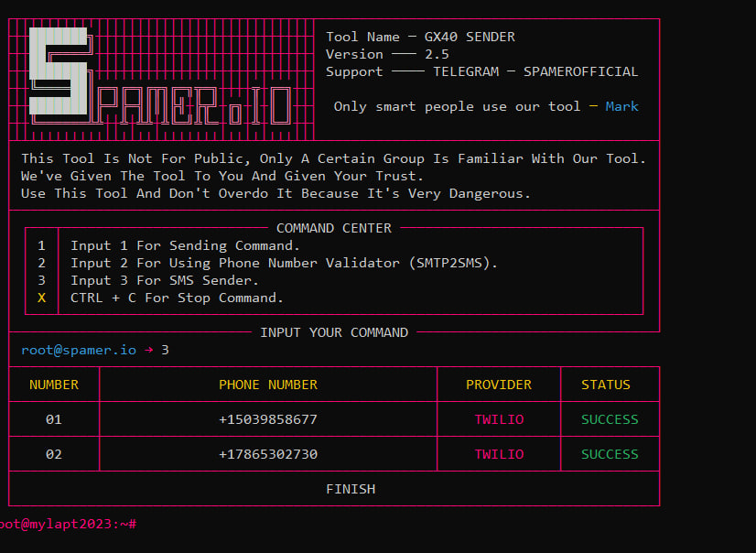
Task: Click SUCCESS status in row 01
Action: coord(610,419)
